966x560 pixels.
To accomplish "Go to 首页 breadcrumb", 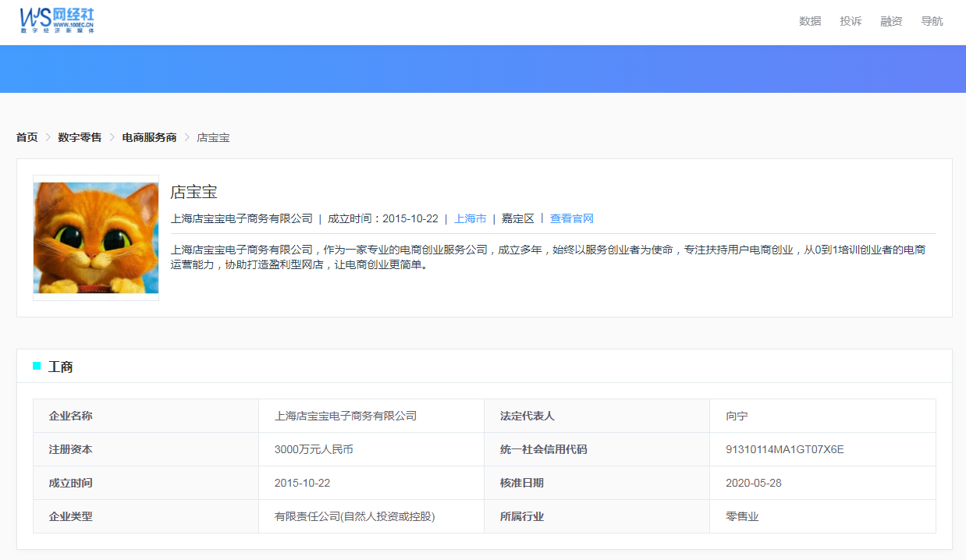I will 27,137.
